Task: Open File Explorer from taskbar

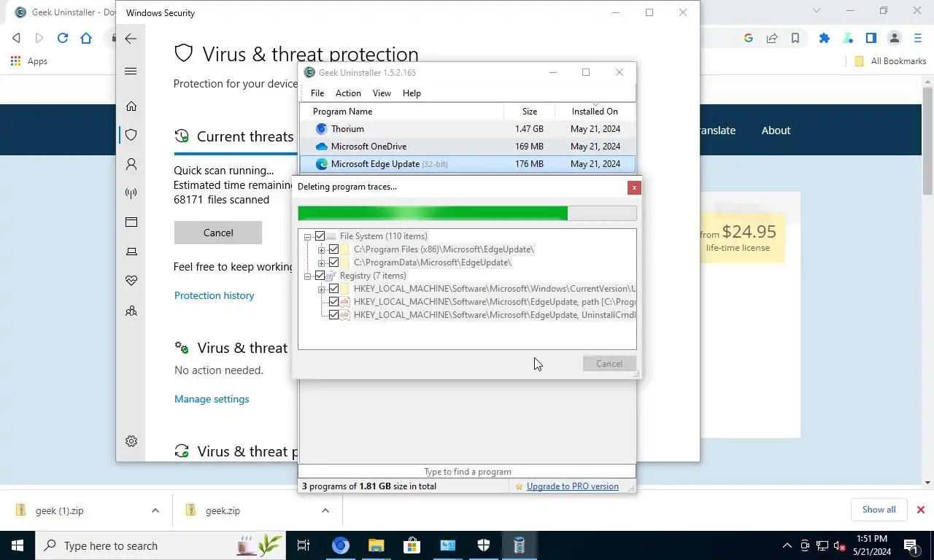Action: pos(376,545)
